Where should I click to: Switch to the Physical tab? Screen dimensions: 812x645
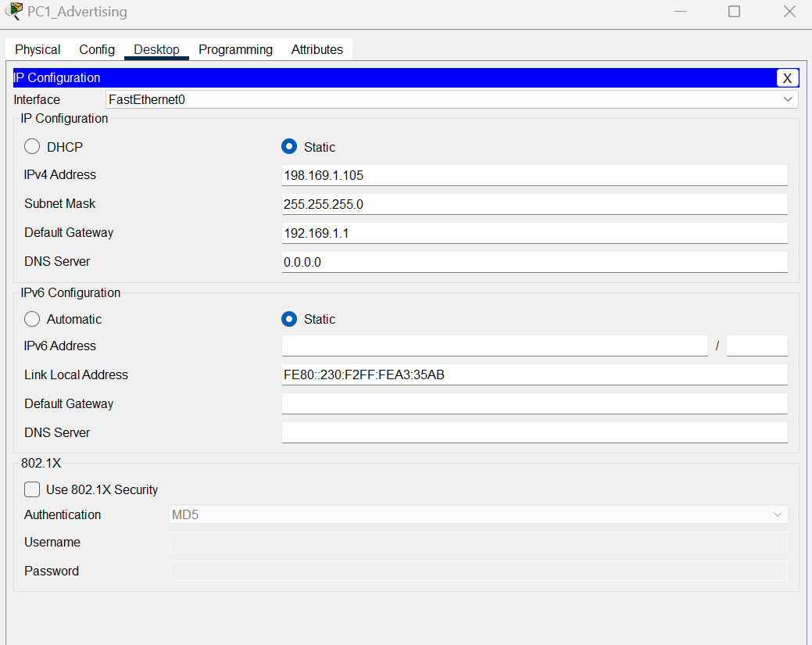point(38,50)
